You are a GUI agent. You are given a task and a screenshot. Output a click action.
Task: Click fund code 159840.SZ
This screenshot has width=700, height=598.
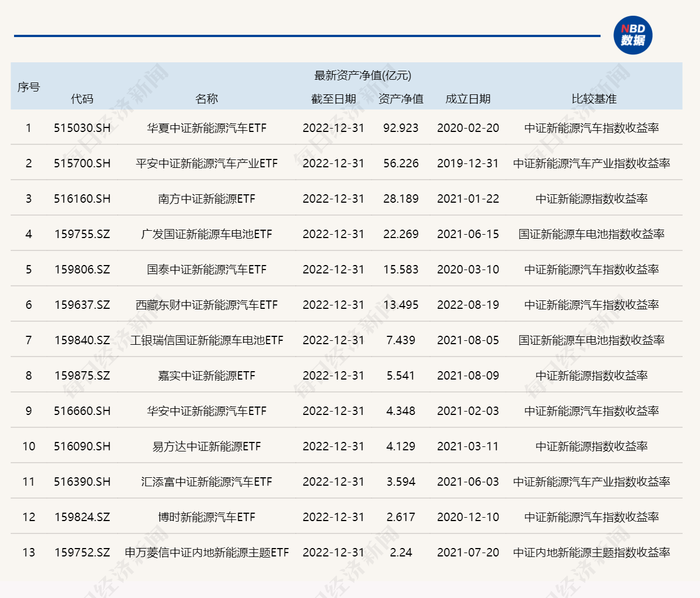[x=82, y=340]
